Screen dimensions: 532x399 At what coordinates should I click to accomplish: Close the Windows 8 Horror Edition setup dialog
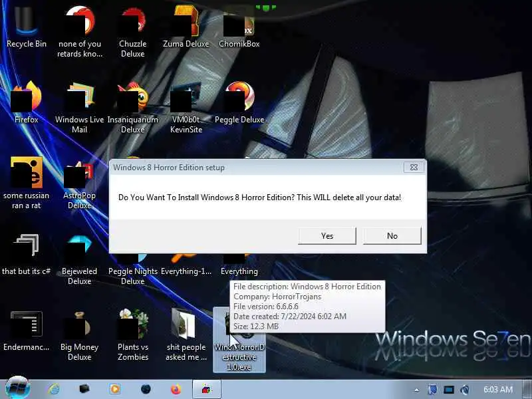click(414, 168)
